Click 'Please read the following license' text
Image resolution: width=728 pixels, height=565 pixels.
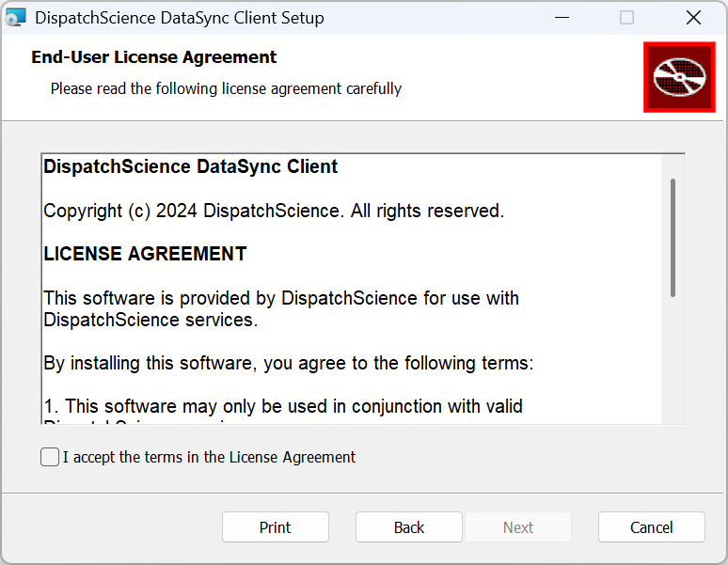(x=226, y=88)
